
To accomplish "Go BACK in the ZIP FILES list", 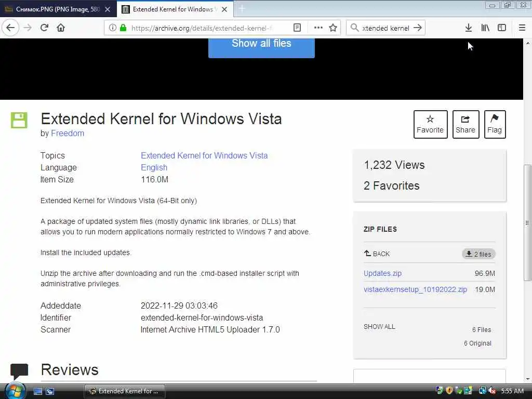I will (x=377, y=254).
